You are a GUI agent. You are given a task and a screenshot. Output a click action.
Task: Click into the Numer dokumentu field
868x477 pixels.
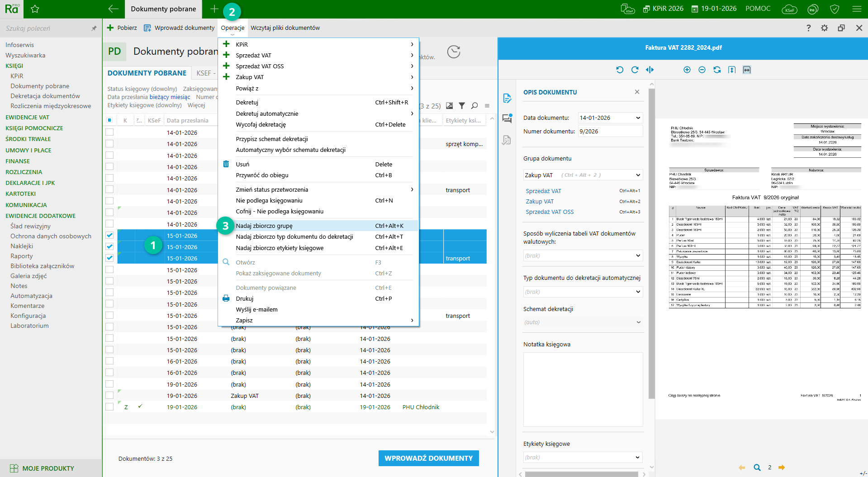tap(610, 132)
